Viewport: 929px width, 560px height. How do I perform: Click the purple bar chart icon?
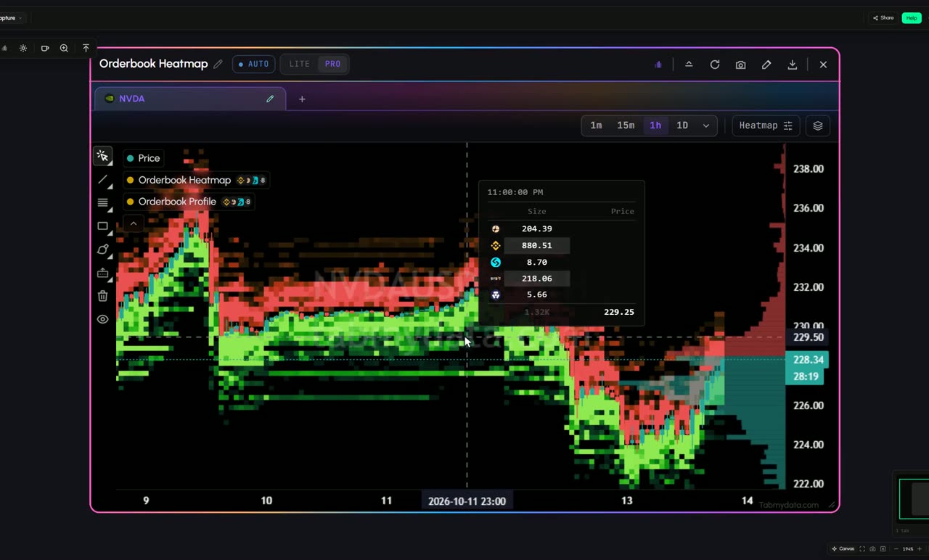pyautogui.click(x=658, y=65)
